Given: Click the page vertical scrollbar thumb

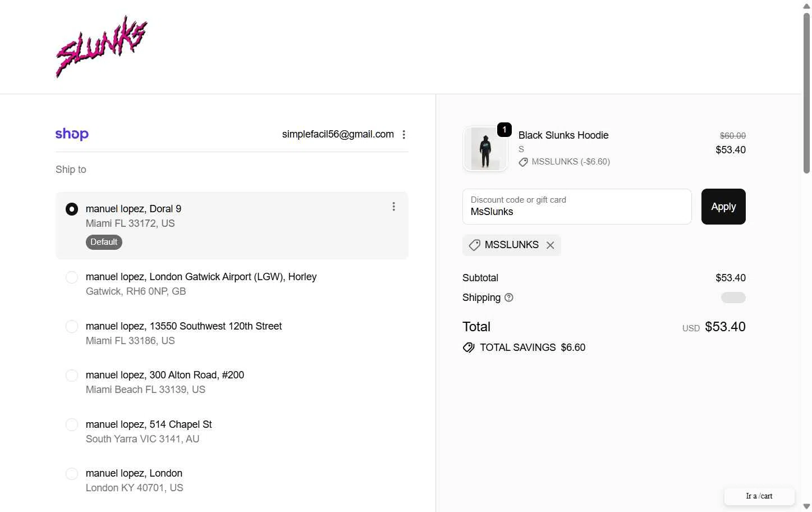Looking at the screenshot, I should tap(806, 93).
